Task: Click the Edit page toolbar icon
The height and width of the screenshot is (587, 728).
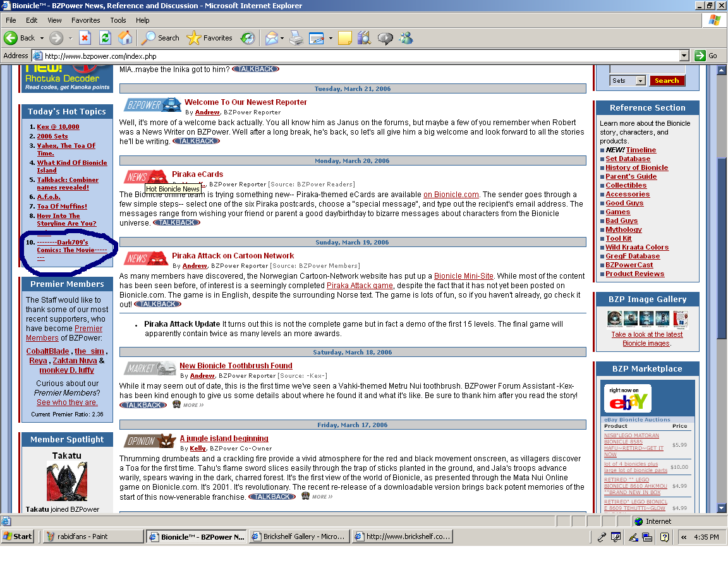Action: 316,38
